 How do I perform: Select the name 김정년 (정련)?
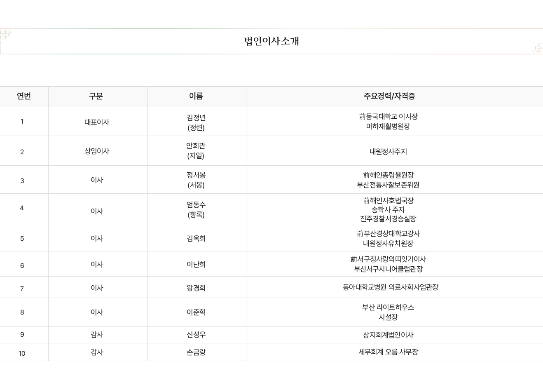point(196,122)
